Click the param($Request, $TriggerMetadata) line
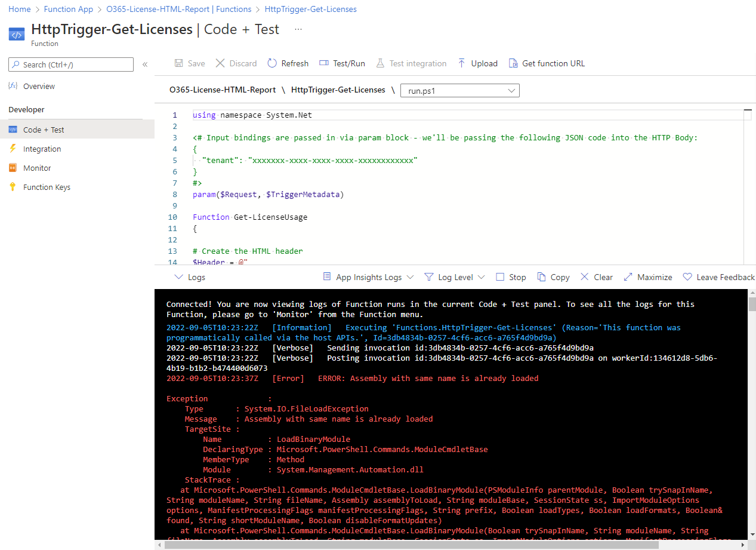This screenshot has width=756, height=550. [269, 194]
